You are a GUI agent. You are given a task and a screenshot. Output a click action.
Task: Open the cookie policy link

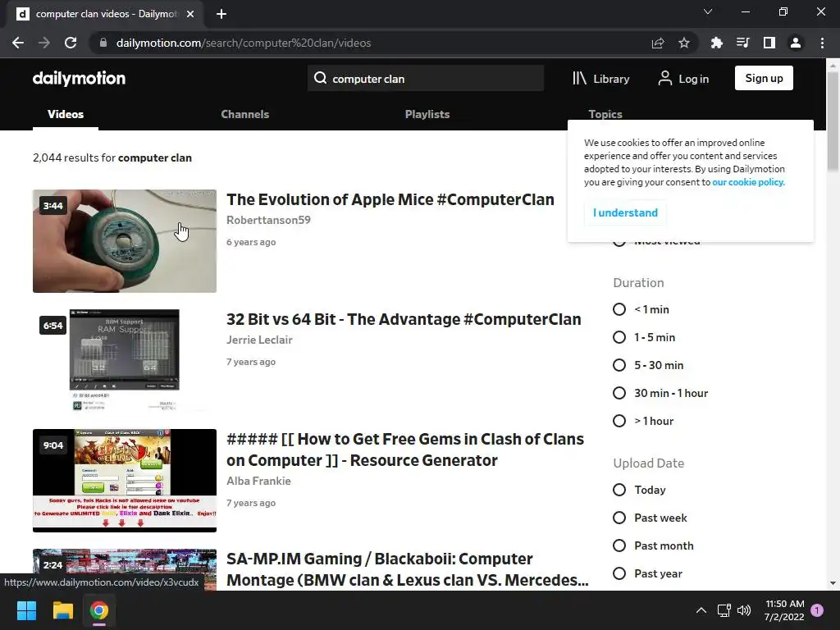pyautogui.click(x=748, y=182)
